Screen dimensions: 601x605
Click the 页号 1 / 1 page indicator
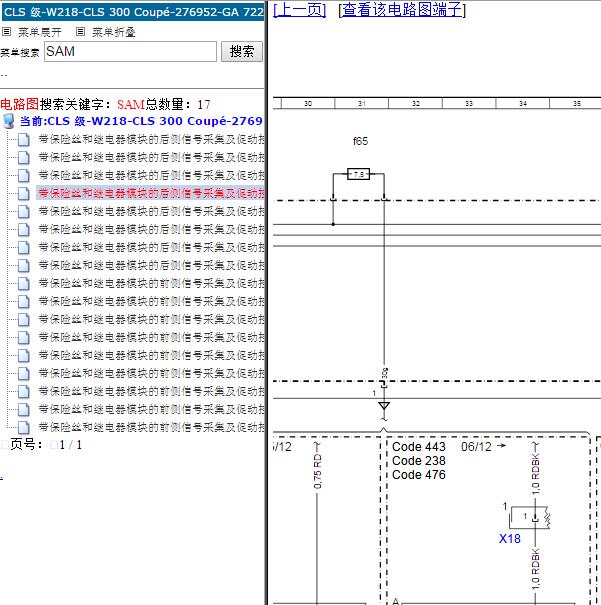click(x=46, y=444)
